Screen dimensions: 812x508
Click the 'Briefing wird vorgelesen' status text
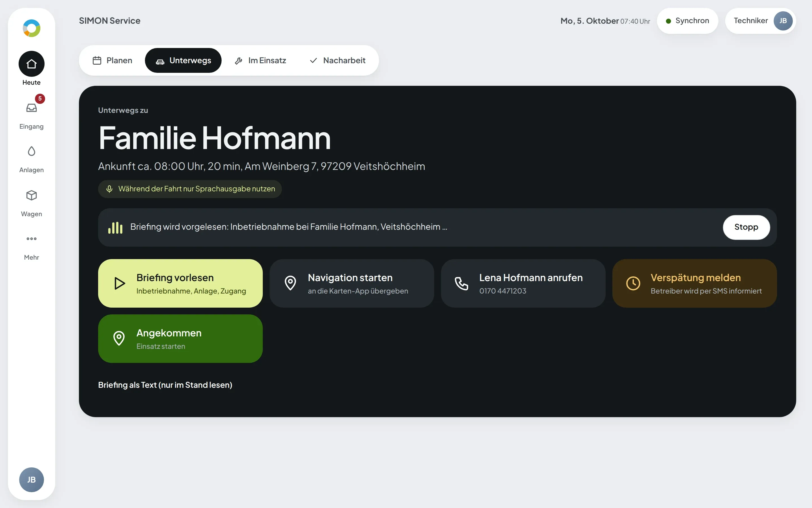click(x=288, y=227)
